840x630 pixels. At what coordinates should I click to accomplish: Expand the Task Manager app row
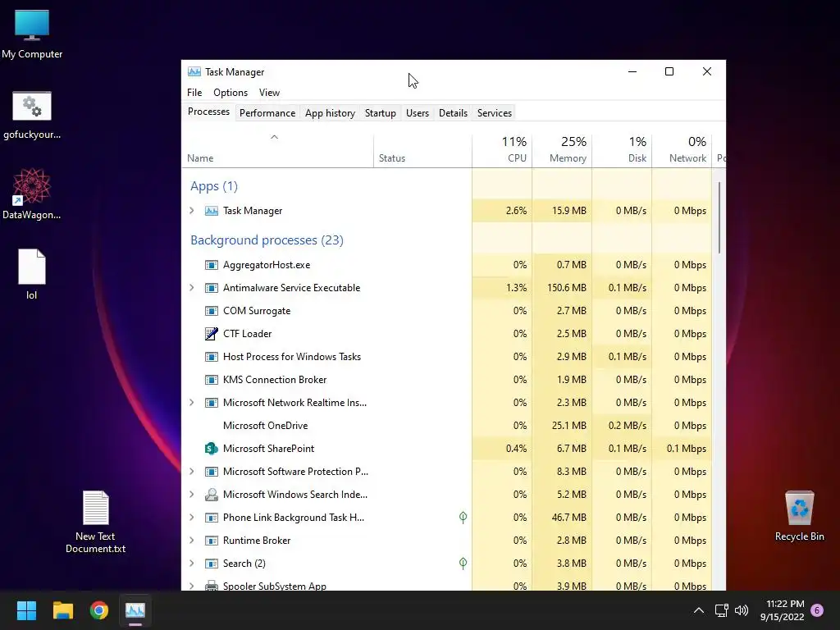(192, 211)
